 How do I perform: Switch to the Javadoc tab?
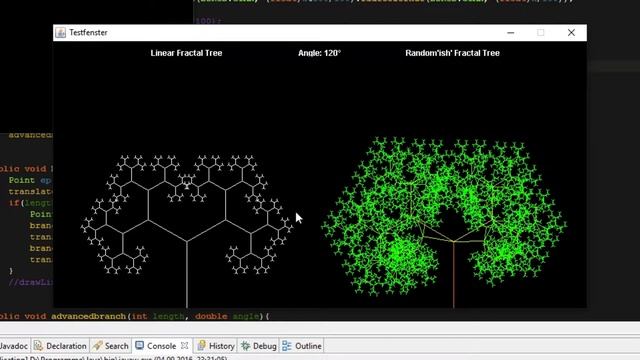[14, 346]
